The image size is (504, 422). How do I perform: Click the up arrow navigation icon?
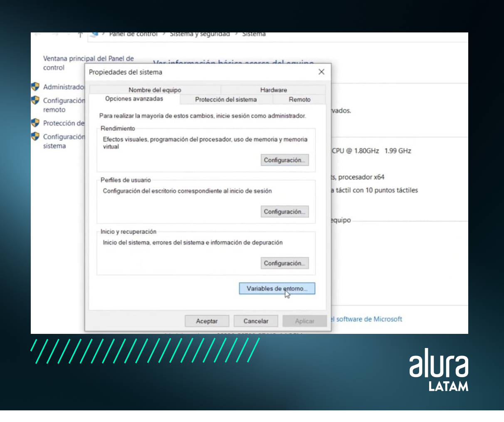pos(81,35)
